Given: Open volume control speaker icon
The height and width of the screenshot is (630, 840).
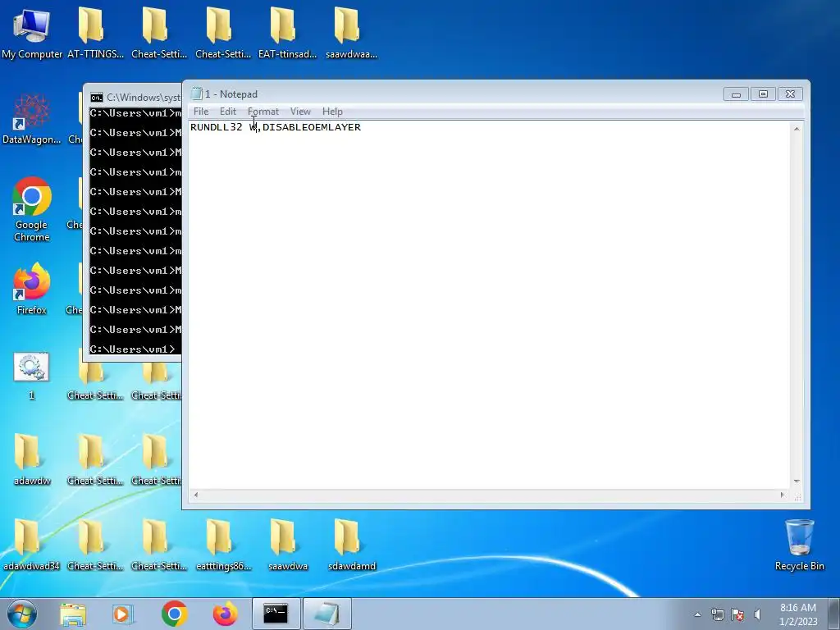Looking at the screenshot, I should coord(757,614).
